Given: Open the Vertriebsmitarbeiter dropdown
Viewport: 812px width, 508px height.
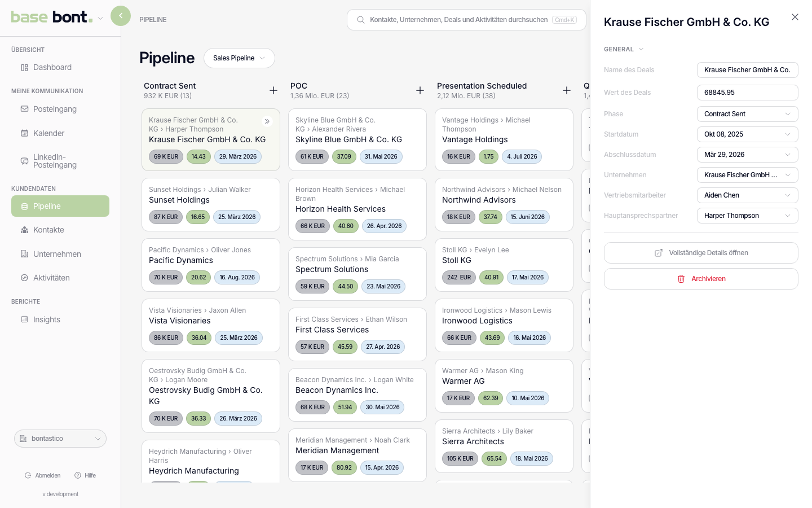Looking at the screenshot, I should pyautogui.click(x=748, y=195).
